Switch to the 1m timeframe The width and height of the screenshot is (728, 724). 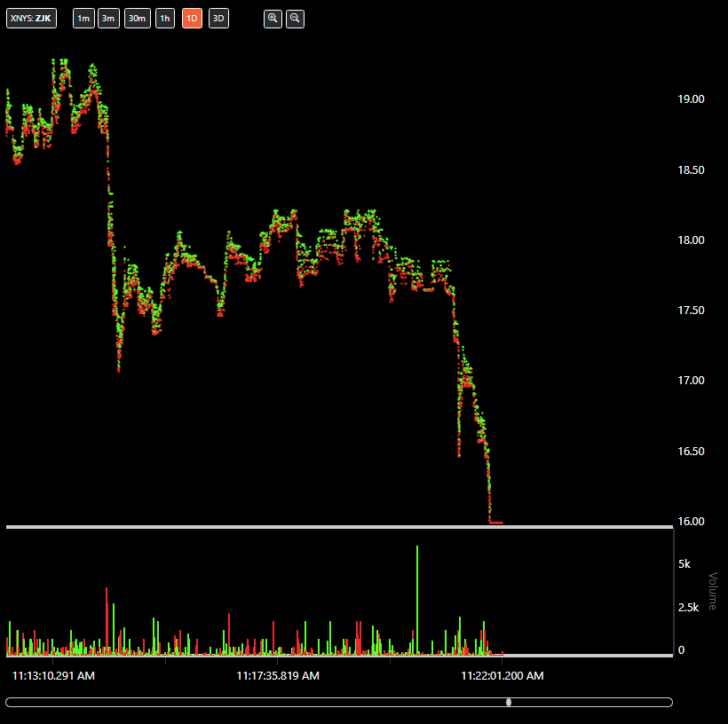click(x=83, y=19)
